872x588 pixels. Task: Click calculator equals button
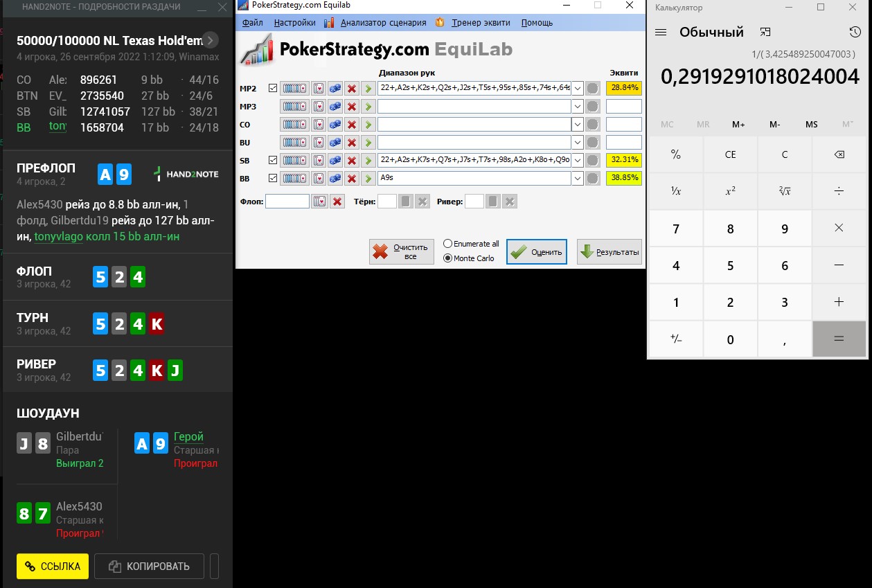coord(839,339)
